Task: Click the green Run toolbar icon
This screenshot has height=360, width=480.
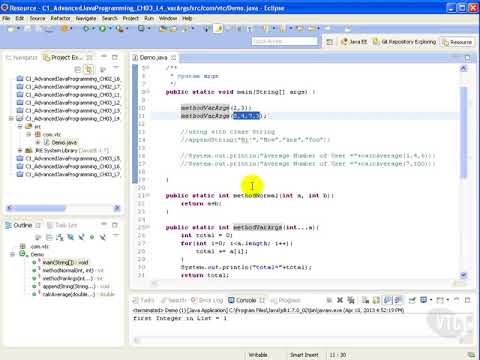Action: click(102, 29)
